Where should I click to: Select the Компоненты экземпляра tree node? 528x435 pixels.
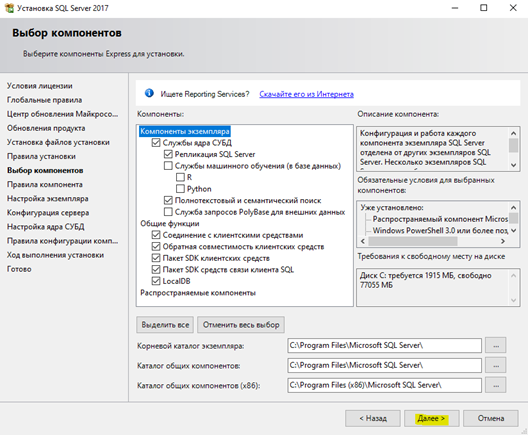(185, 131)
